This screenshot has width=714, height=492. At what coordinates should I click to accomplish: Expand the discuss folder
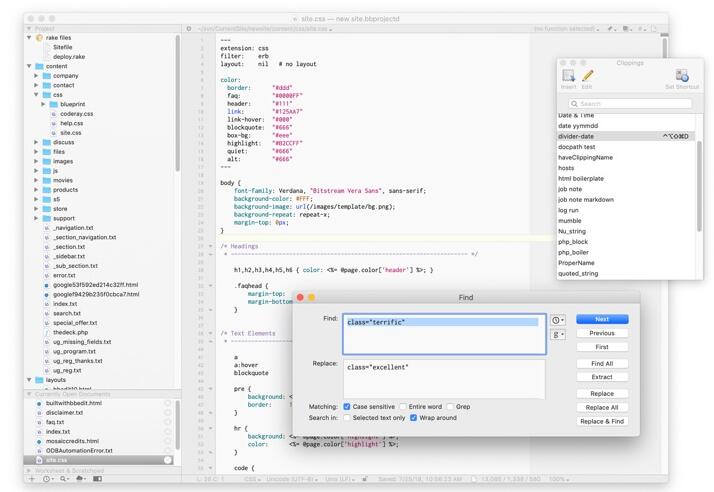36,142
